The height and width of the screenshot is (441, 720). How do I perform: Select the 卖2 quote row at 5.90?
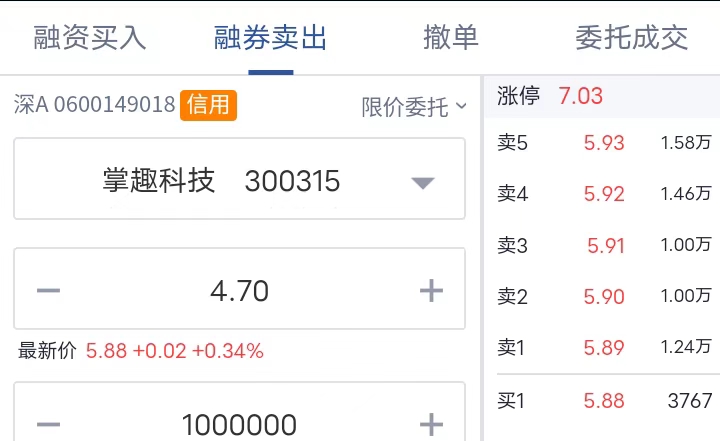[x=604, y=296]
